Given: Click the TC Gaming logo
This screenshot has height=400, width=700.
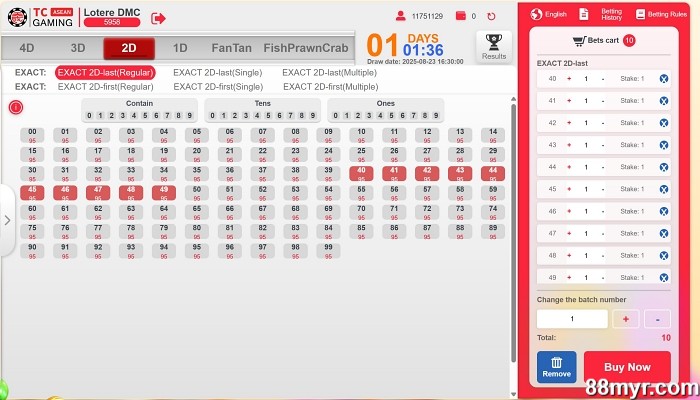Looking at the screenshot, I should point(40,17).
